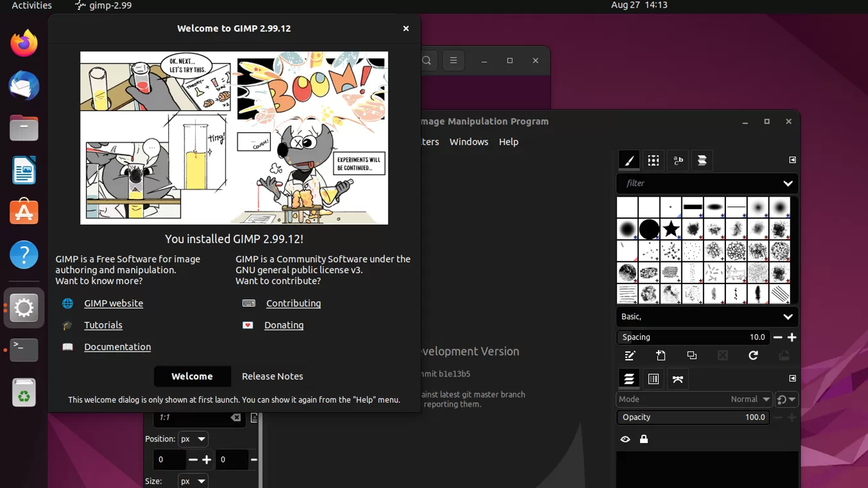Increase the first Position value
The height and width of the screenshot is (488, 868).
207,460
